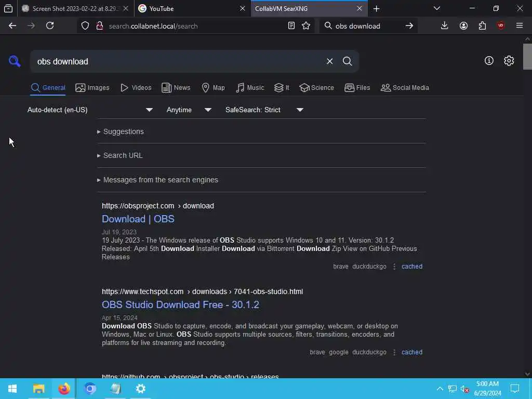Image resolution: width=532 pixels, height=399 pixels.
Task: Click the SearXNG magnifier logo
Action: pos(14,61)
